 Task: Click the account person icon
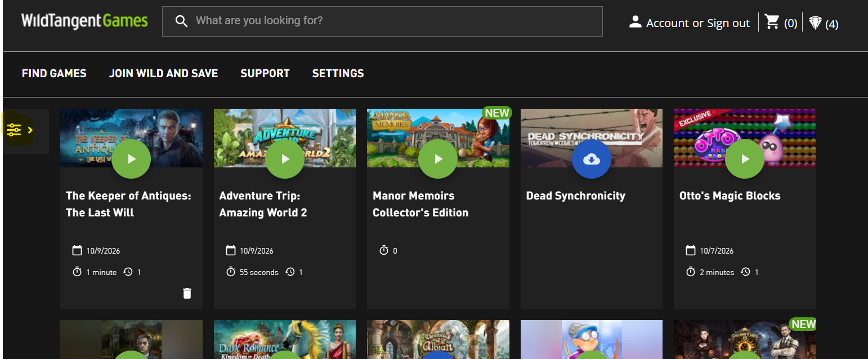point(636,22)
